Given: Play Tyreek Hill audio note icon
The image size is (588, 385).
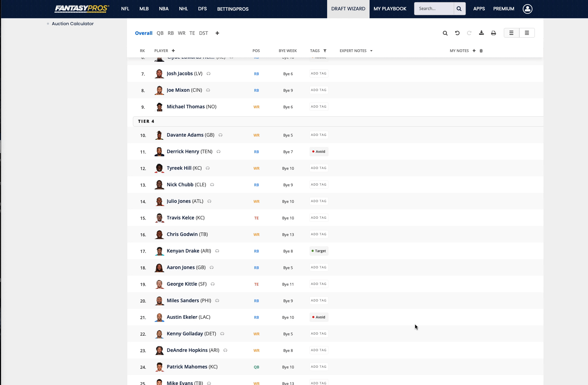Looking at the screenshot, I should click(x=208, y=168).
